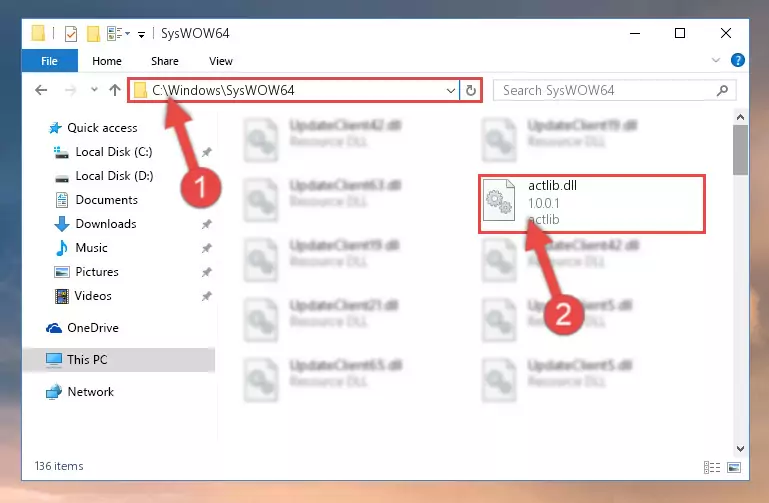
Task: Select This PC in navigation pane
Action: [x=119, y=360]
